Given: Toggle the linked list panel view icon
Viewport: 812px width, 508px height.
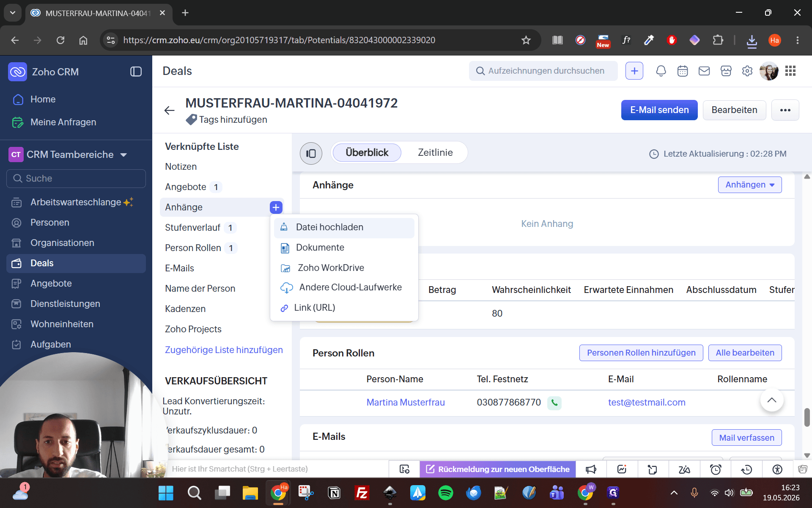Looking at the screenshot, I should [311, 153].
